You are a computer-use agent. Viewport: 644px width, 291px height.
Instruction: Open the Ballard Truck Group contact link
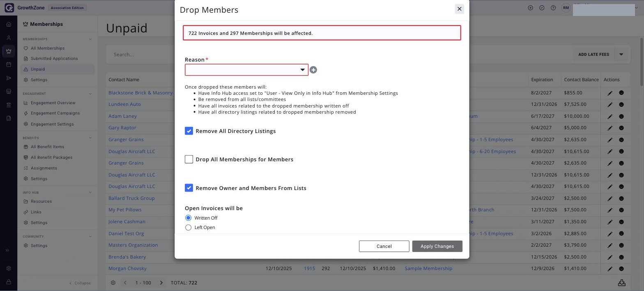click(x=131, y=198)
